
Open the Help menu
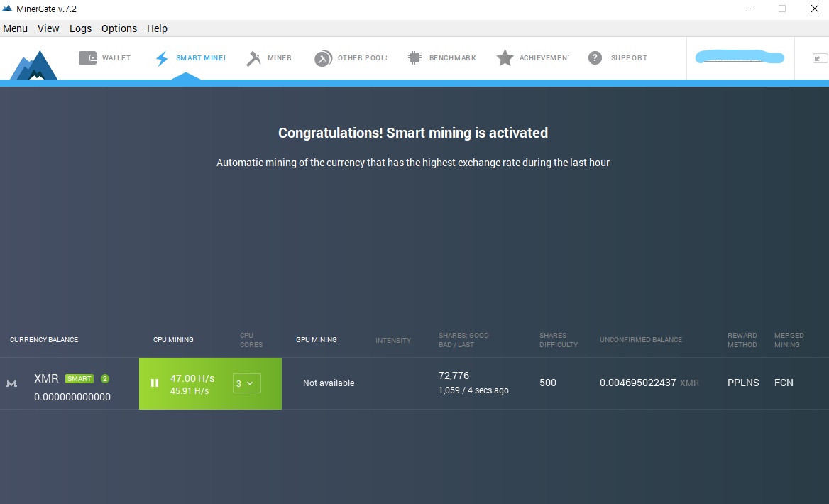(x=157, y=28)
